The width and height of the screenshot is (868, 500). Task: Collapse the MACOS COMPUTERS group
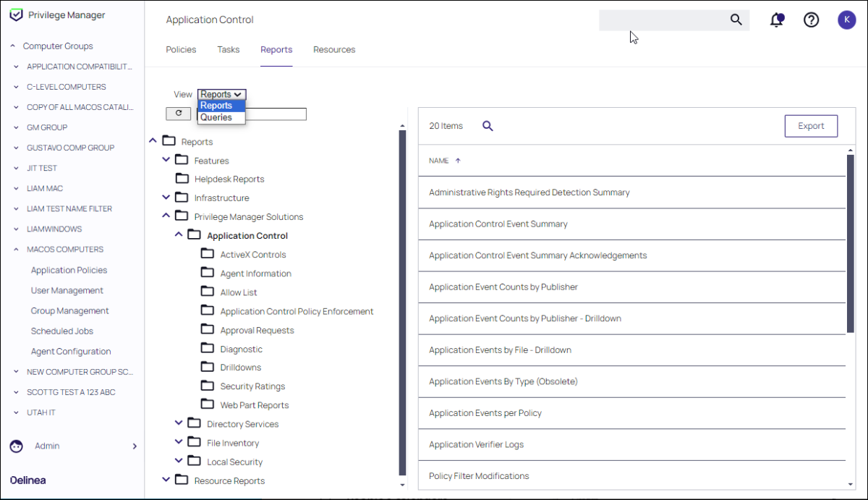16,250
